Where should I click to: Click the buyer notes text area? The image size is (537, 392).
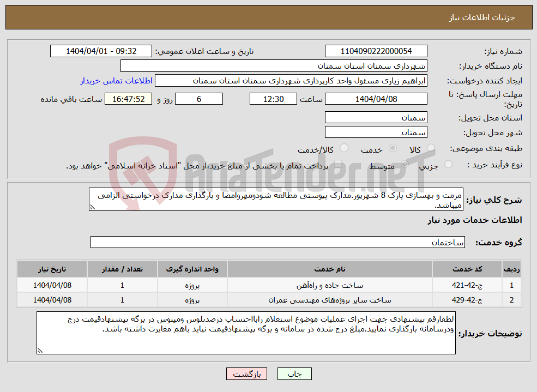[246, 333]
